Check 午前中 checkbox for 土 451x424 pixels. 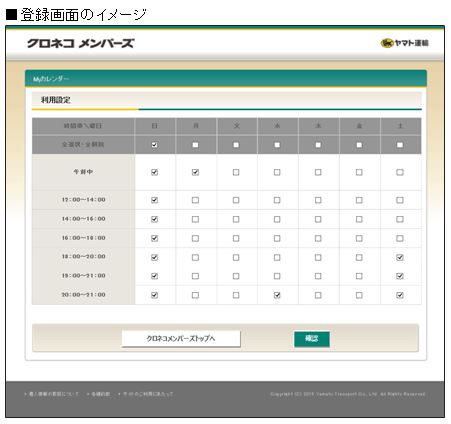click(x=400, y=172)
